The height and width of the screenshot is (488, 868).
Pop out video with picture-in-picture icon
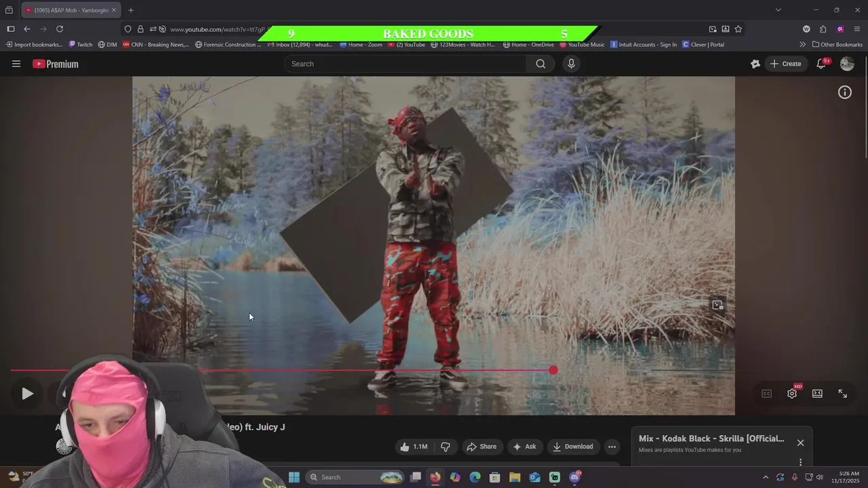tap(717, 305)
